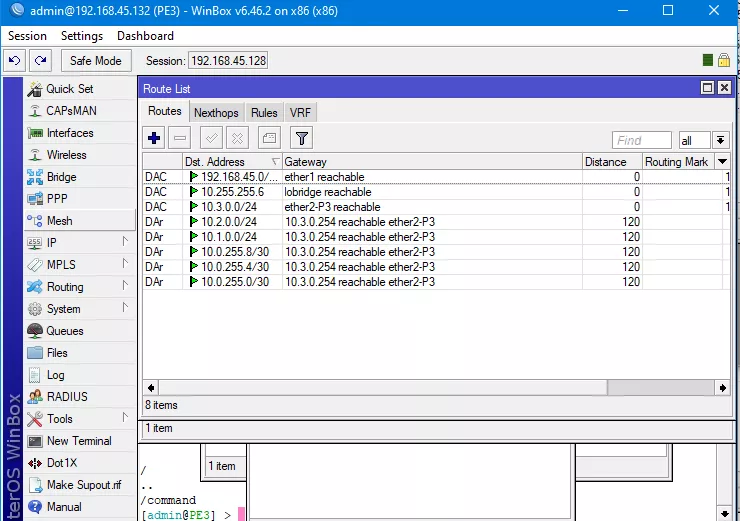Viewport: 740px width, 521px height.
Task: Open Manual from sidebar
Action: click(79, 507)
